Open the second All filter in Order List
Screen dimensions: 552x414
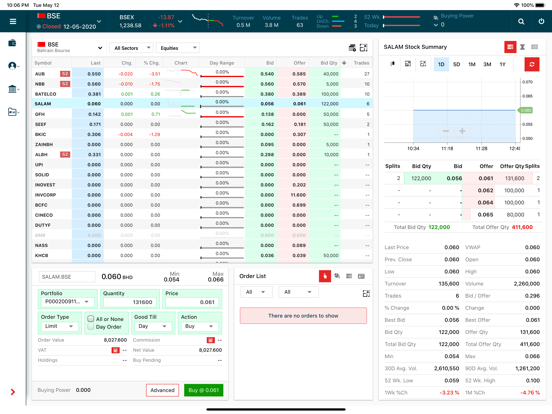click(298, 292)
